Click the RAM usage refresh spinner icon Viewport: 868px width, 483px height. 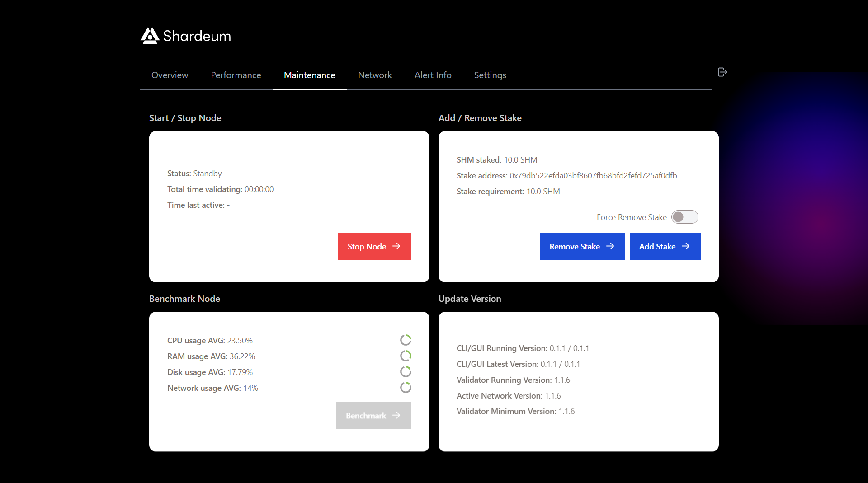coord(406,356)
